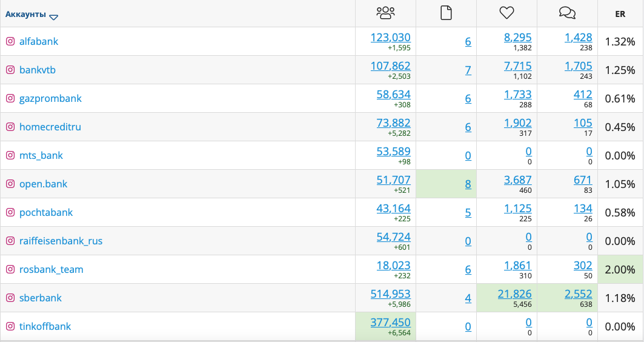The width and height of the screenshot is (644, 342).
Task: Sort by likes heart icon
Action: click(506, 13)
